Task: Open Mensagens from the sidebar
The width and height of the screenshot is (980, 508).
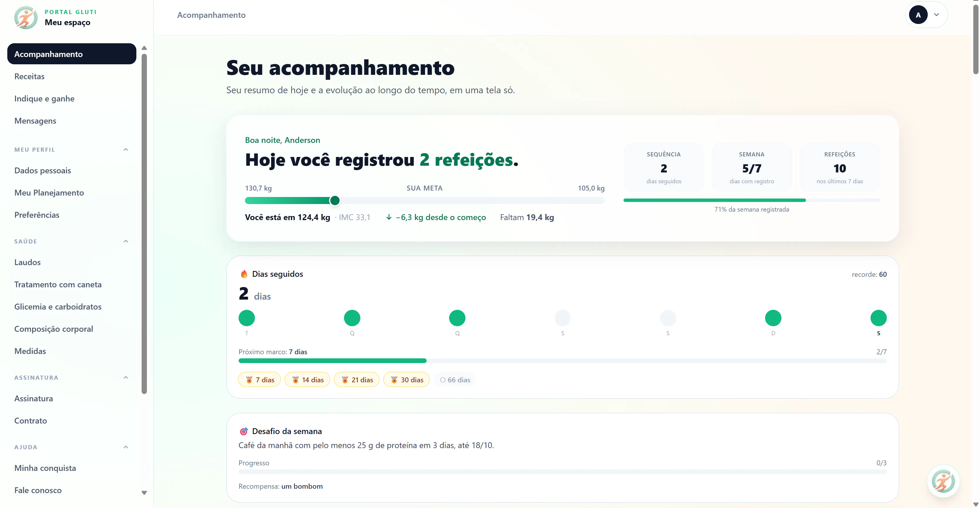Action: (x=72, y=120)
